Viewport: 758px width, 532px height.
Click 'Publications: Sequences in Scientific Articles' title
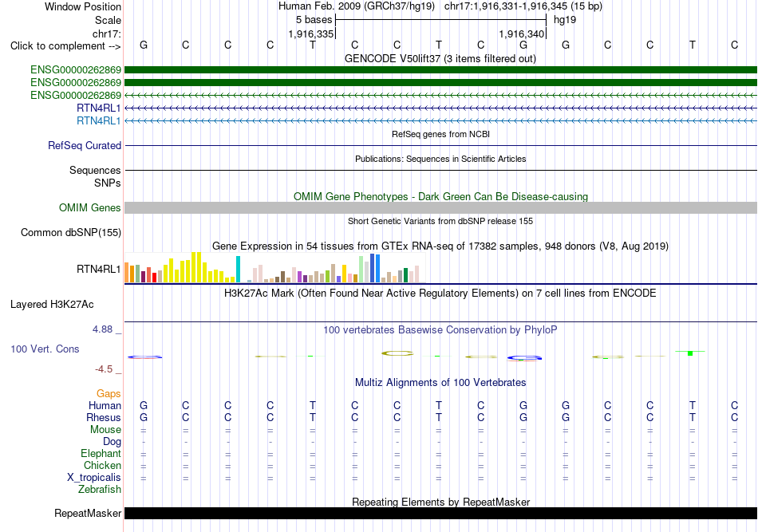pyautogui.click(x=440, y=159)
